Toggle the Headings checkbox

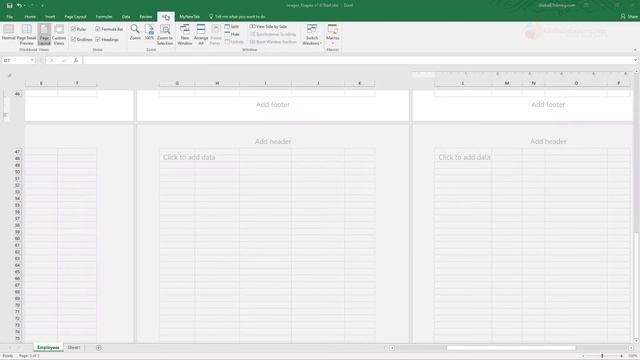coord(107,40)
